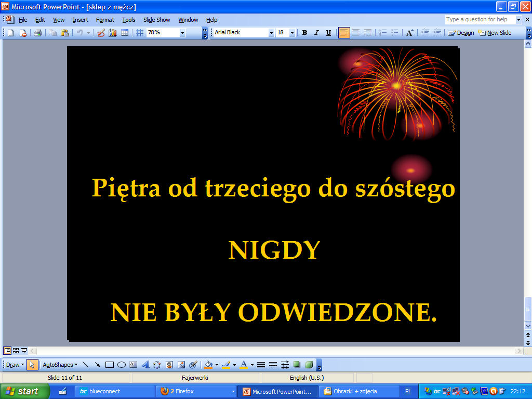Image resolution: width=532 pixels, height=399 pixels.
Task: Open Font Color dropdown arrow
Action: (252, 365)
